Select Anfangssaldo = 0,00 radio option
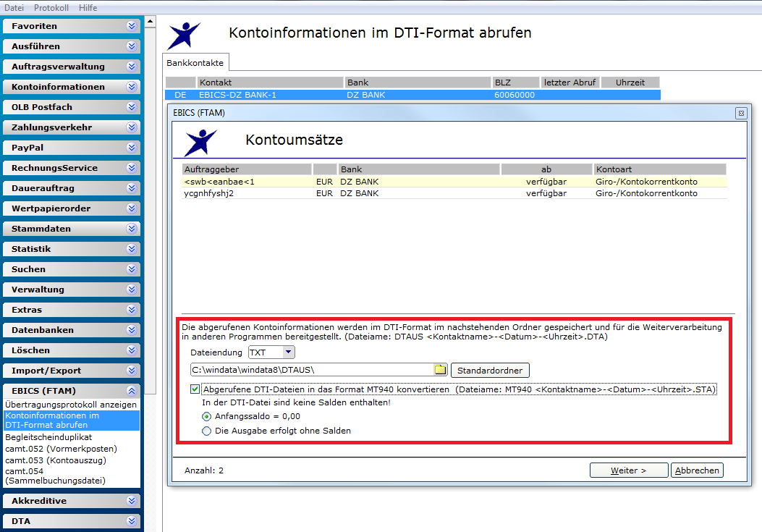Viewport: 762px width, 532px height. click(206, 417)
